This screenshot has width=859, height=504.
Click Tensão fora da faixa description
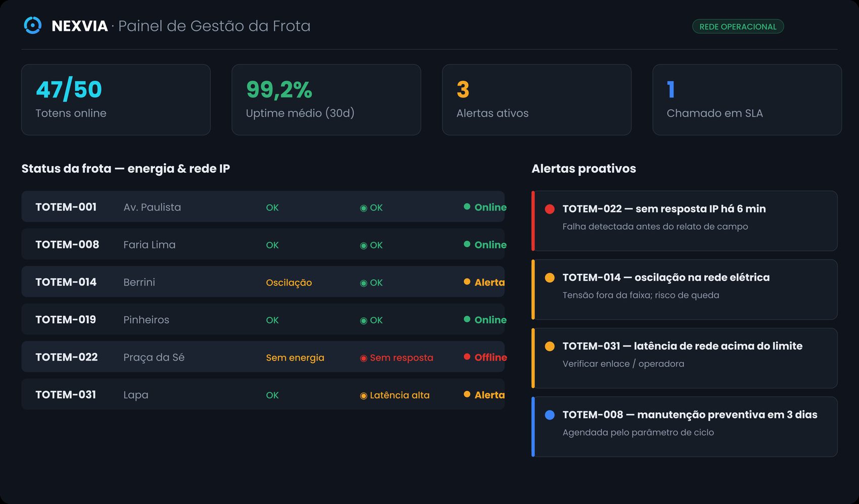coord(641,295)
